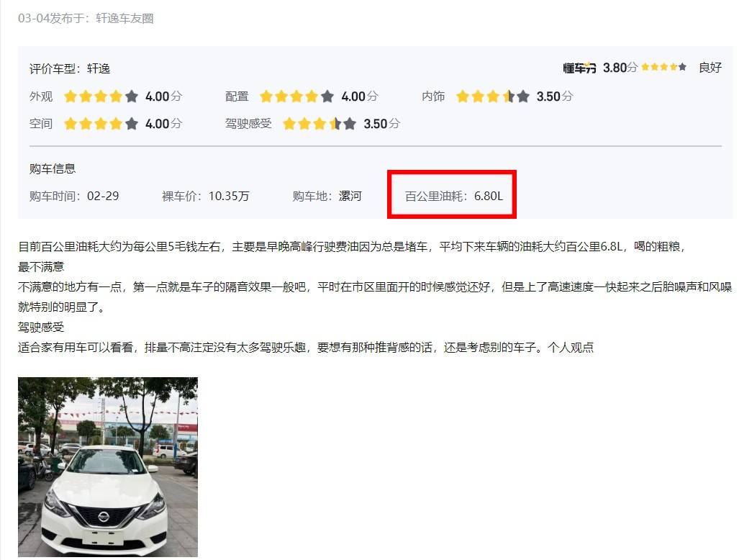The height and width of the screenshot is (560, 752).
Task: Click 购车时间：02-29
Action: [74, 197]
